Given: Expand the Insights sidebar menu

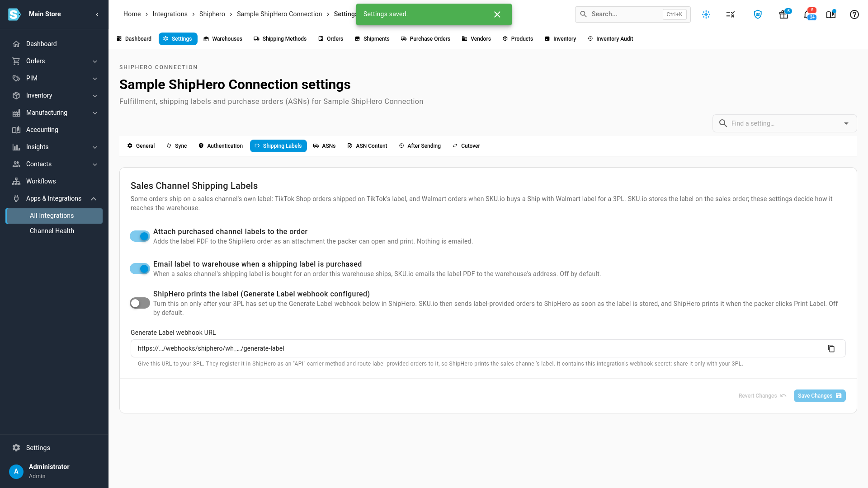Looking at the screenshot, I should tap(54, 147).
